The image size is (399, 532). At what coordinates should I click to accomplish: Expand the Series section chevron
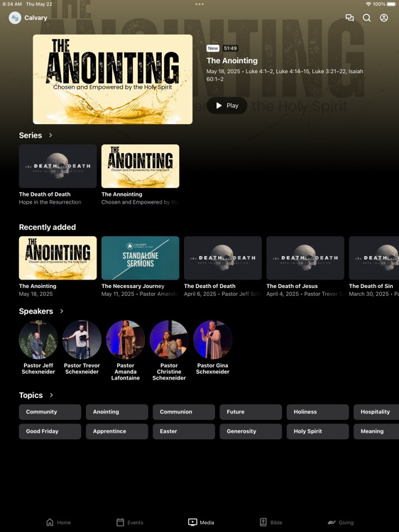(50, 135)
